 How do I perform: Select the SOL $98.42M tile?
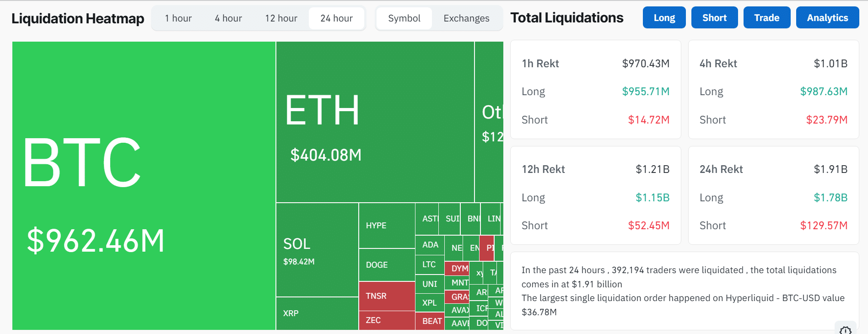coord(317,250)
